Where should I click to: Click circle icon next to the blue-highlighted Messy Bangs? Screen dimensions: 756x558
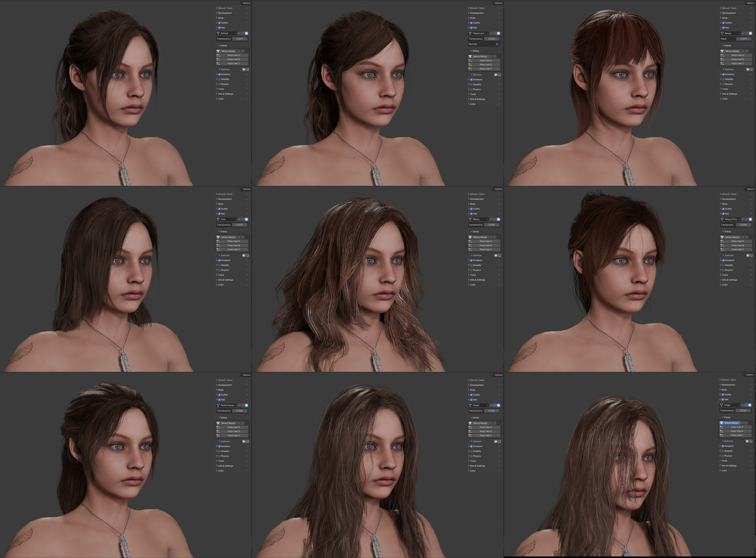coord(742,423)
